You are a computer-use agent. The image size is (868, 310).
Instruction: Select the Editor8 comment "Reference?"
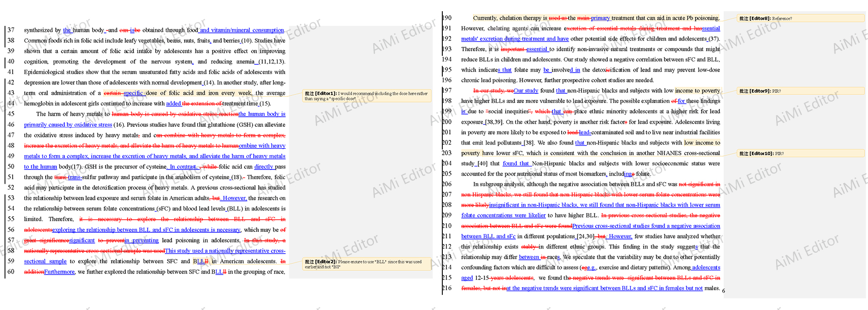[801, 18]
